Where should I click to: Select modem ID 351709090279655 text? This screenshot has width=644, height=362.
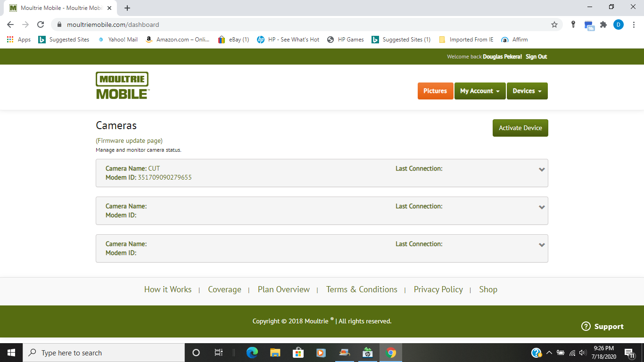click(x=165, y=177)
